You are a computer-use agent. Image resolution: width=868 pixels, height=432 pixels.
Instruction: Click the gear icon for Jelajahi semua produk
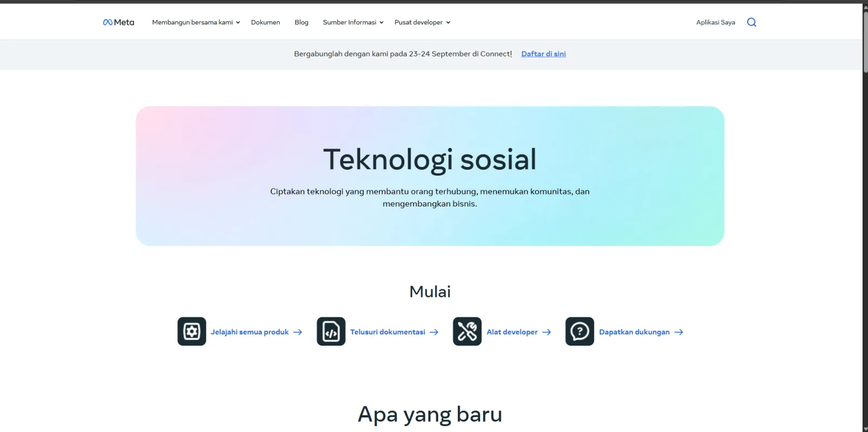coord(192,331)
